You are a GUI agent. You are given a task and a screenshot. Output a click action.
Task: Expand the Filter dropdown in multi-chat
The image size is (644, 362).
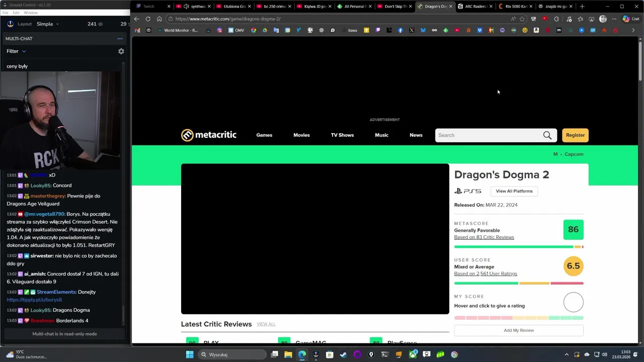(x=16, y=51)
